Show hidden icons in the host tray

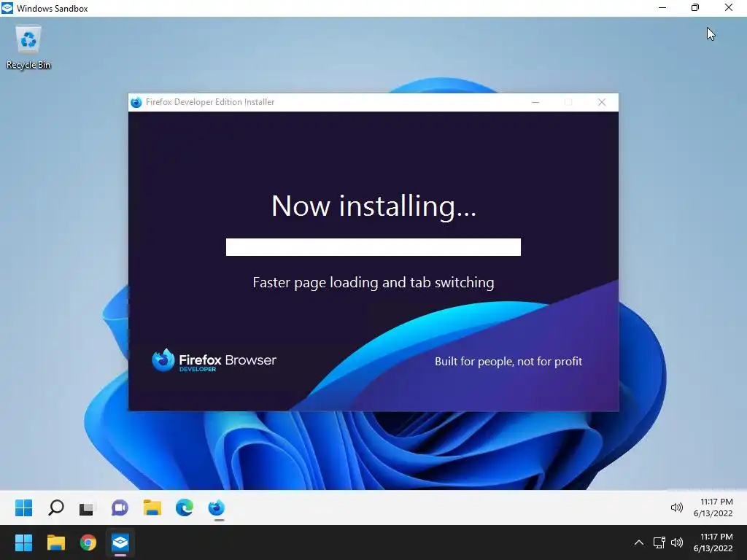pos(639,542)
